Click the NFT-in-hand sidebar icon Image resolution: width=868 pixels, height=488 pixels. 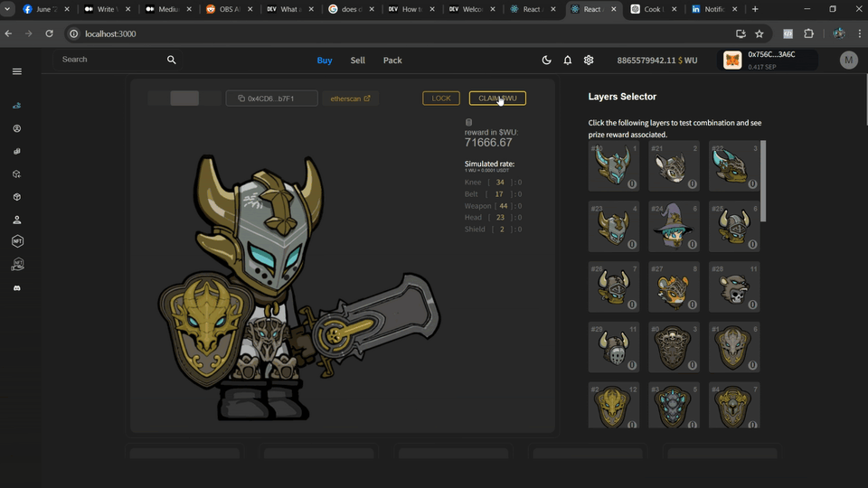[x=17, y=265]
